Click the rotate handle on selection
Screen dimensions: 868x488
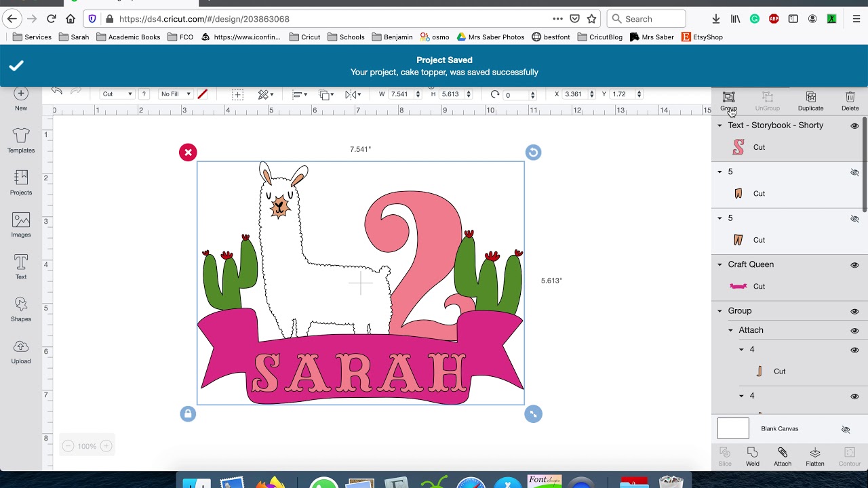(533, 152)
